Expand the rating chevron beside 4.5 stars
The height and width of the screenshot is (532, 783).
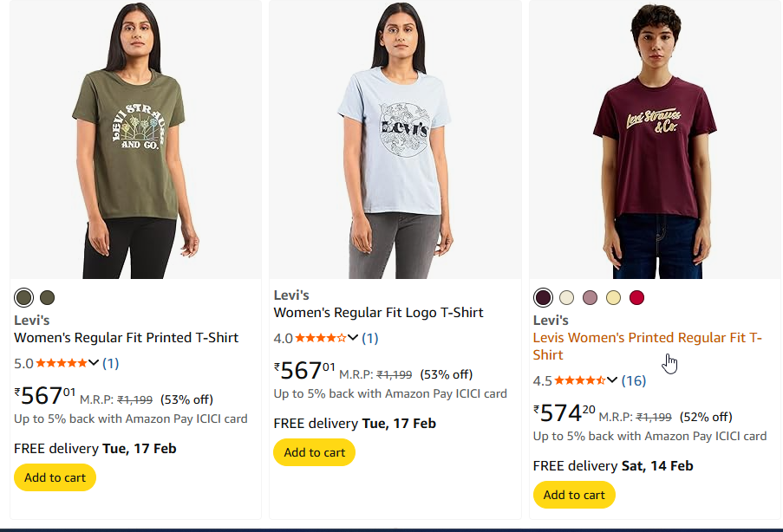coord(612,380)
